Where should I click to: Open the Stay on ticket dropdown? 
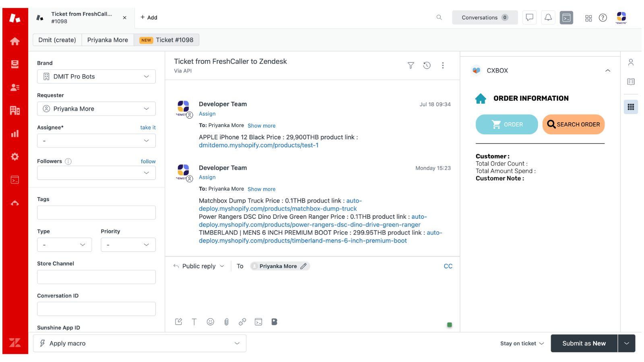(522, 343)
